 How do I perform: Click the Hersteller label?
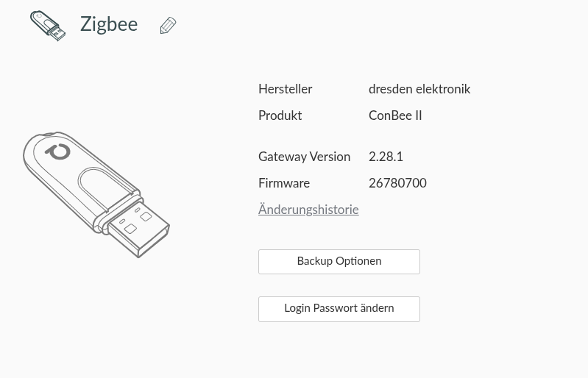285,89
